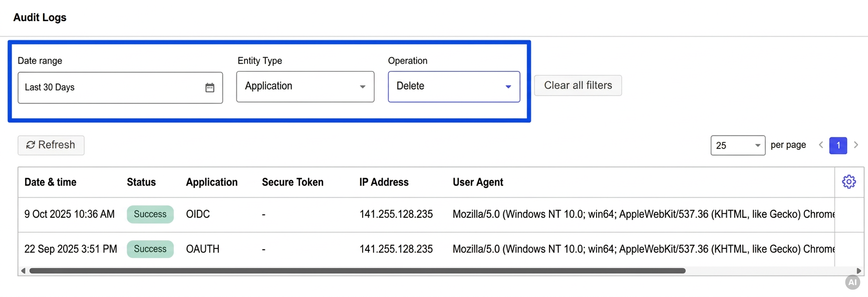Open the Operation dropdown showing Delete
This screenshot has height=297, width=868.
pyautogui.click(x=454, y=87)
